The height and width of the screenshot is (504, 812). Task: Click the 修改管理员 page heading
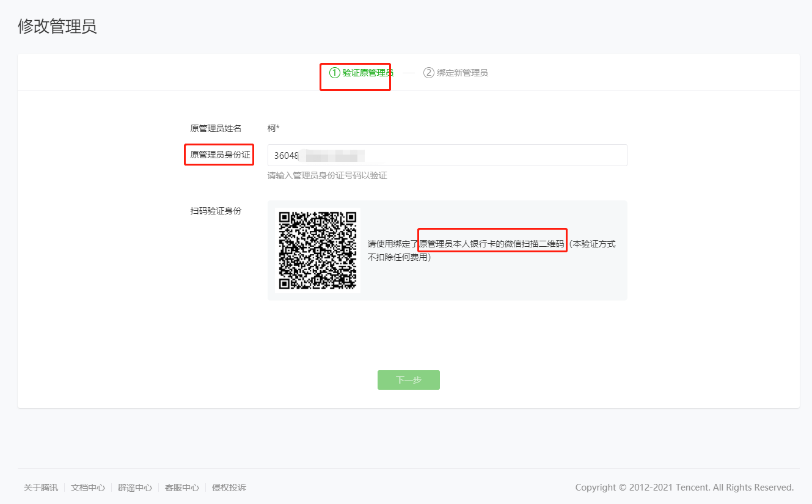point(57,26)
